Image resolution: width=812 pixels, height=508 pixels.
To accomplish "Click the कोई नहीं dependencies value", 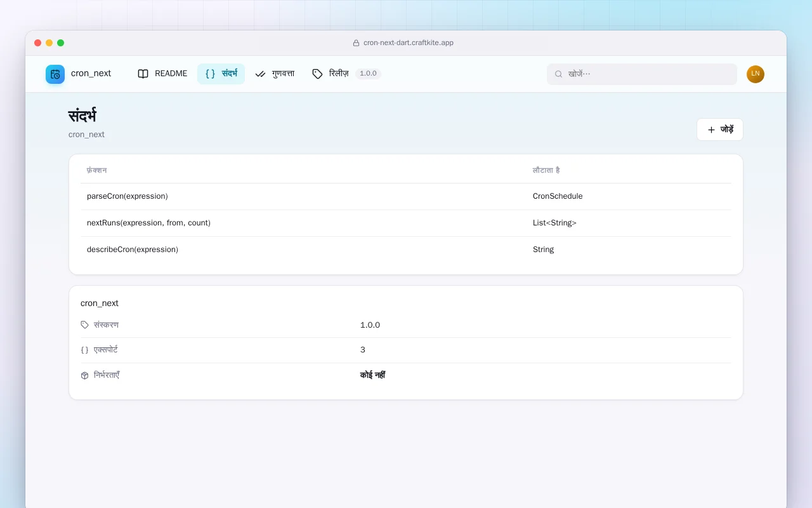I will click(373, 375).
